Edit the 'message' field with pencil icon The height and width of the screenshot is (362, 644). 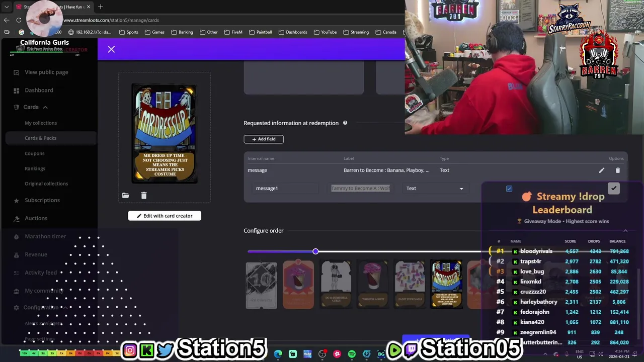601,170
